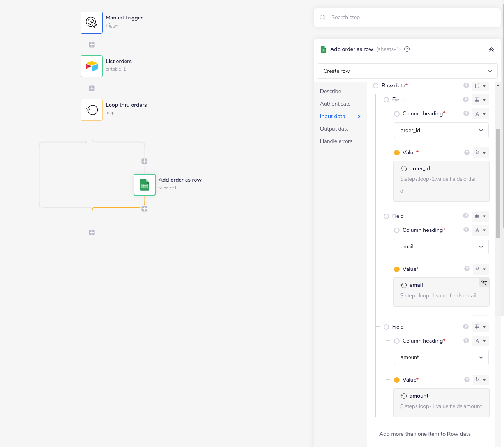504x447 pixels.
Task: Click the Manual Trigger pointer icon
Action: (91, 22)
